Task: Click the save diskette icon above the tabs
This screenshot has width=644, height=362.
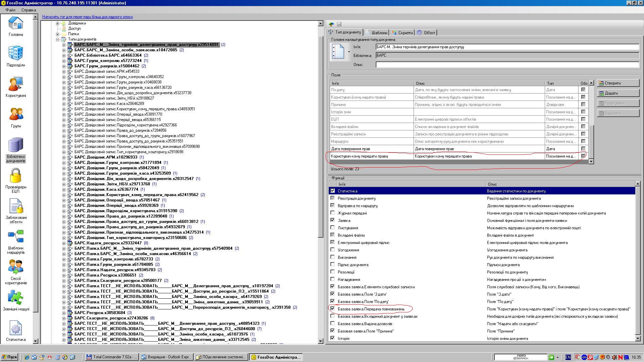Action: coord(339,24)
